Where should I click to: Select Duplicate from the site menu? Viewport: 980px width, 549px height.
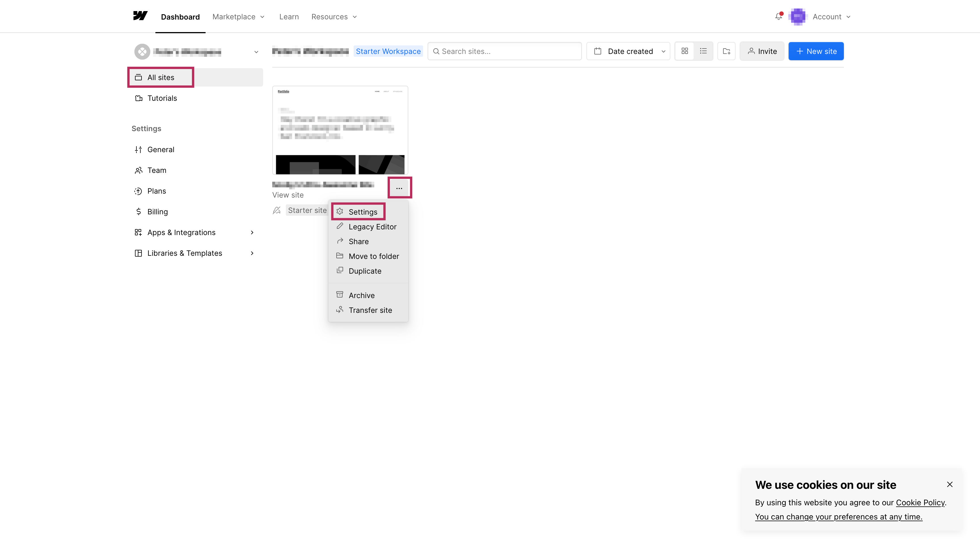pyautogui.click(x=364, y=271)
